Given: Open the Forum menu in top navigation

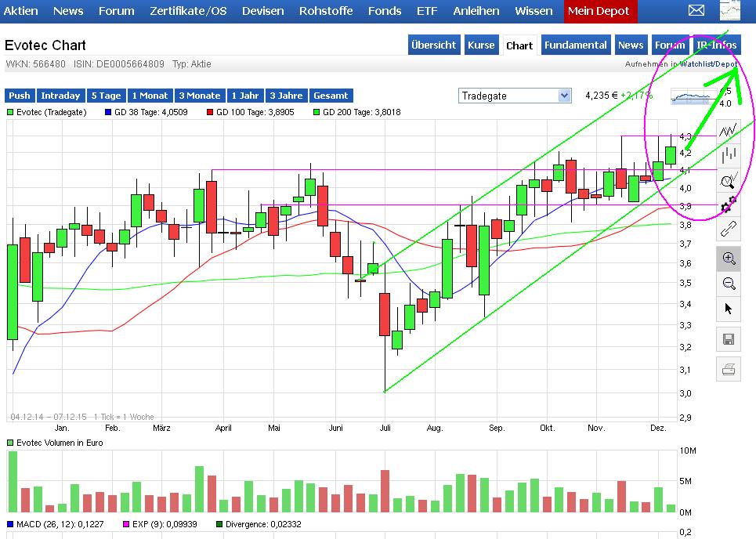Looking at the screenshot, I should [116, 11].
